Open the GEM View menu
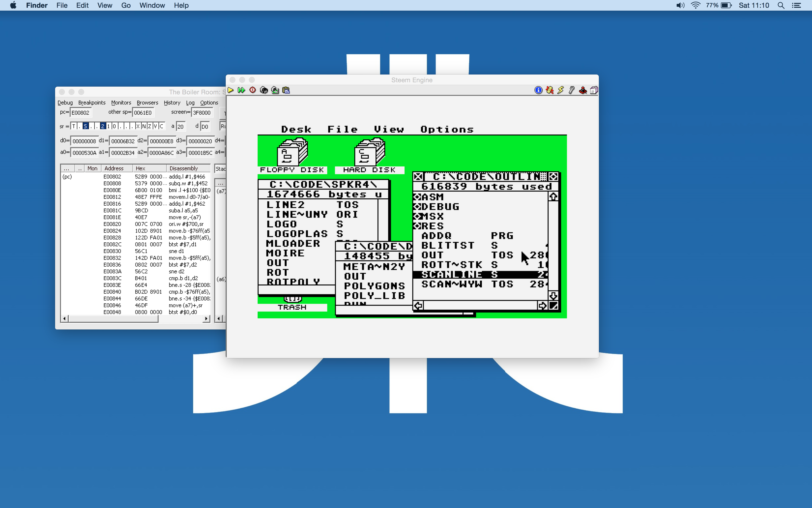 tap(389, 129)
